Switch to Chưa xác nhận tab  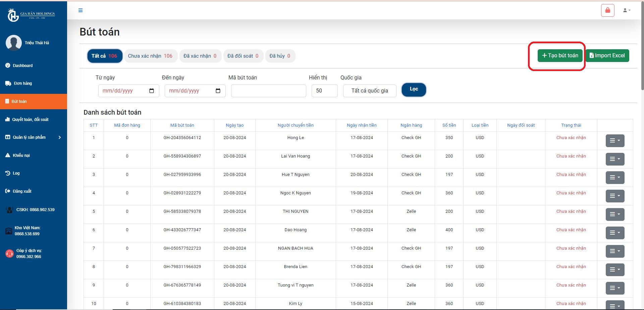[150, 56]
